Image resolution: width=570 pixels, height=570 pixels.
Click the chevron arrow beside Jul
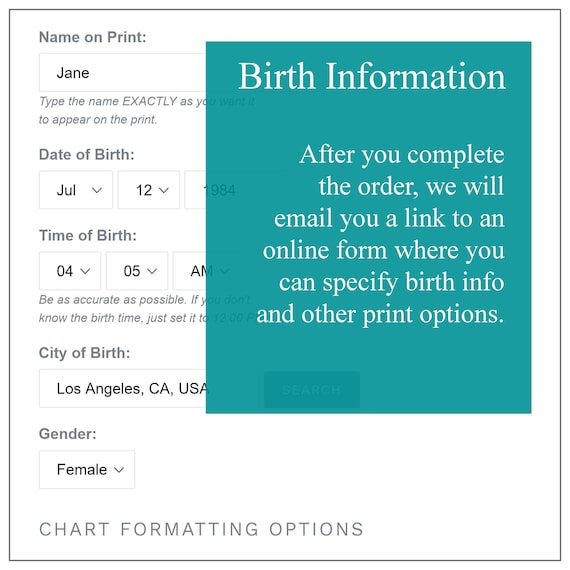(97, 190)
